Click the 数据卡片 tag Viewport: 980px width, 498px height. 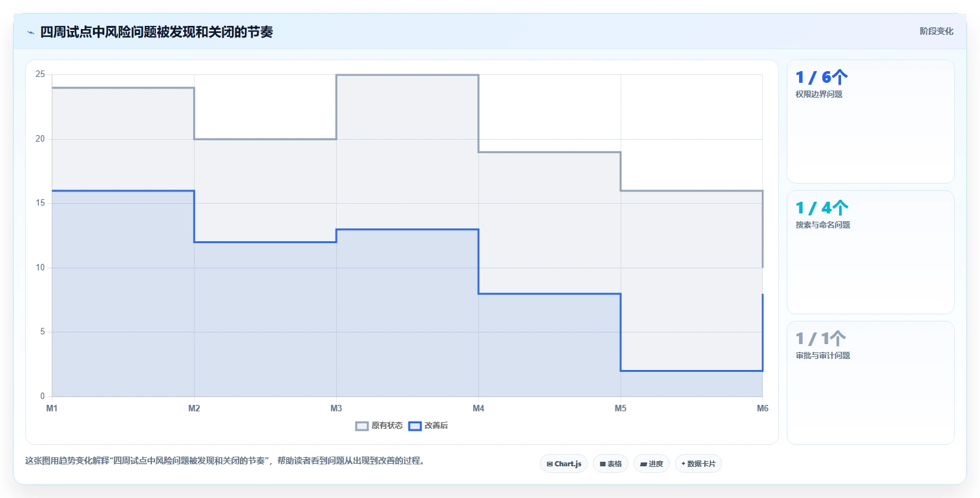click(x=698, y=464)
